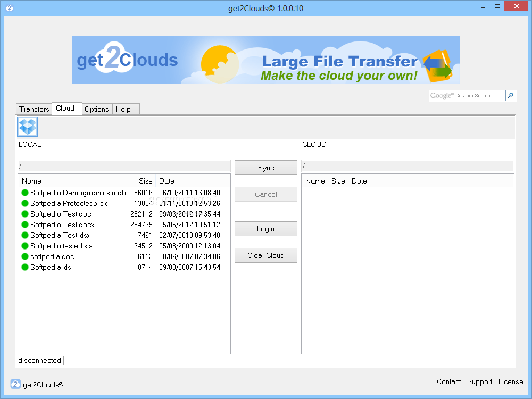Click the Sync button

tap(266, 168)
